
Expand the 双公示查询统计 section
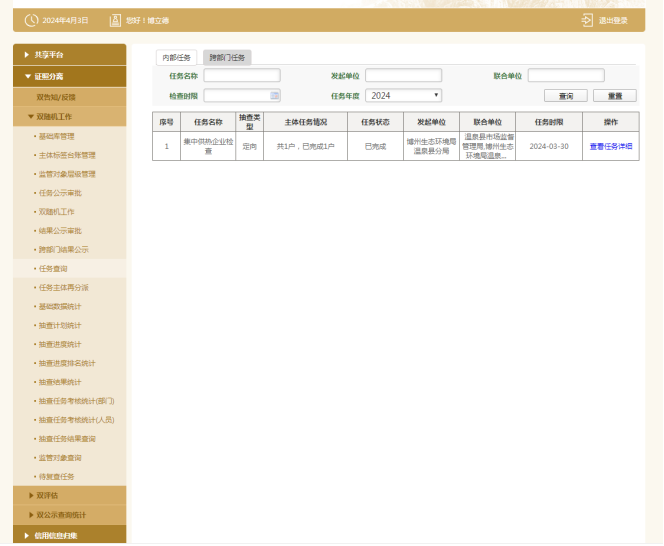(x=70, y=514)
